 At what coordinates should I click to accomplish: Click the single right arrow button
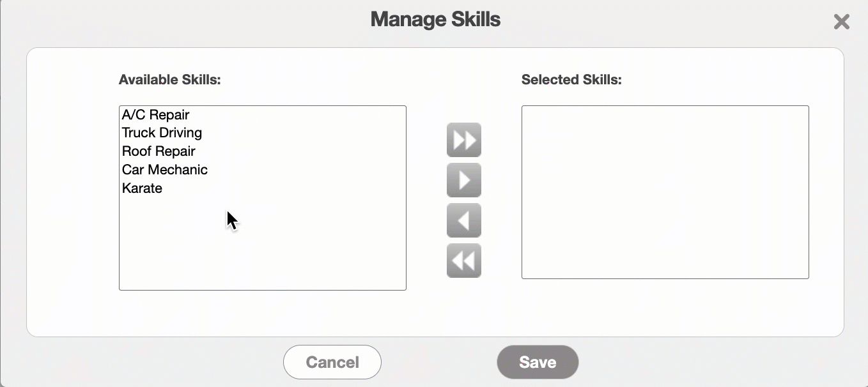pos(463,180)
